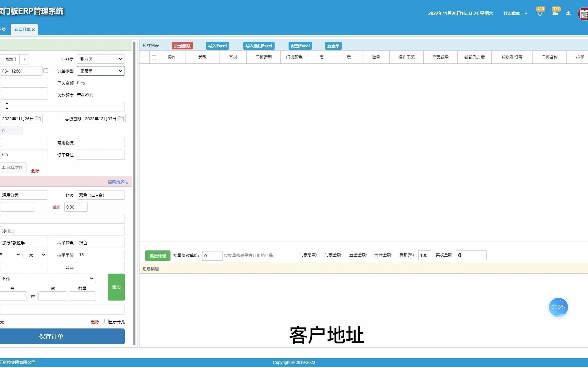Click the 操作工艺 column header

tap(407, 57)
